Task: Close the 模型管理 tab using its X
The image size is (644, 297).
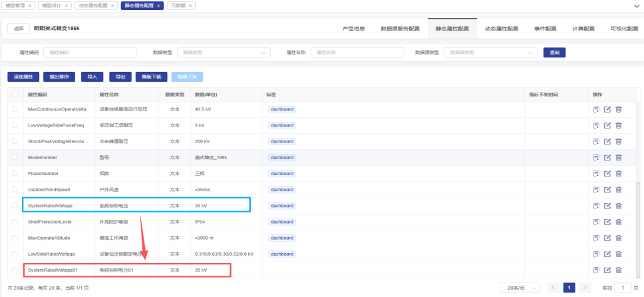Action: [29, 5]
